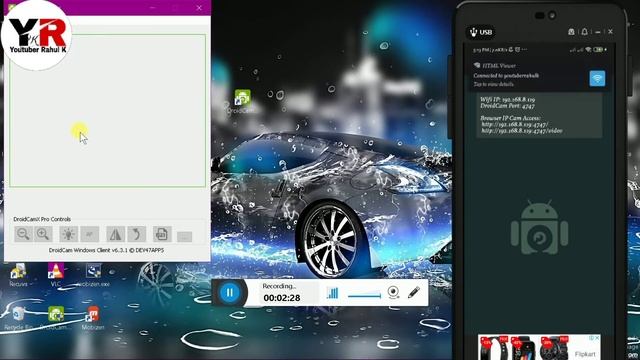Close the DroidCam client window
The width and height of the screenshot is (640, 360).
click(199, 7)
